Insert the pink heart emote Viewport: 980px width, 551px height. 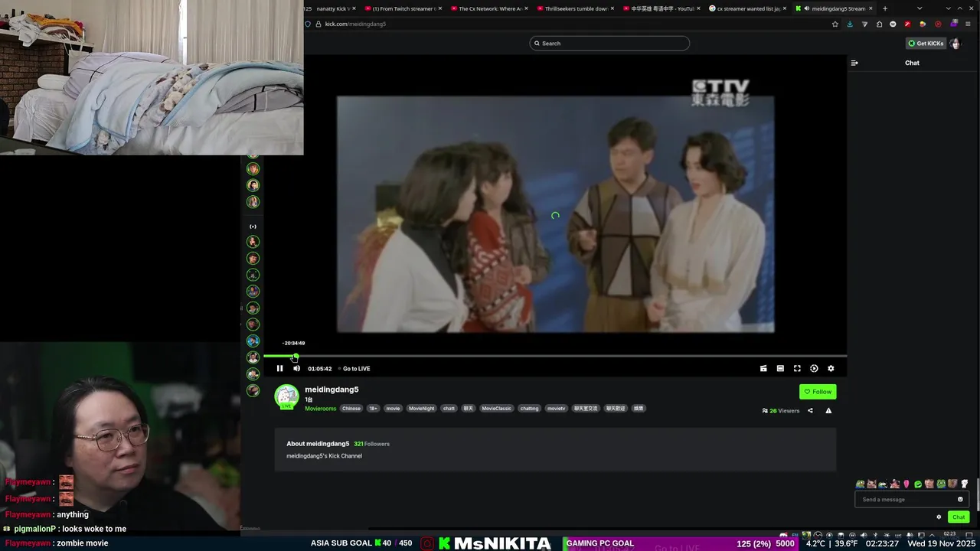pyautogui.click(x=906, y=484)
